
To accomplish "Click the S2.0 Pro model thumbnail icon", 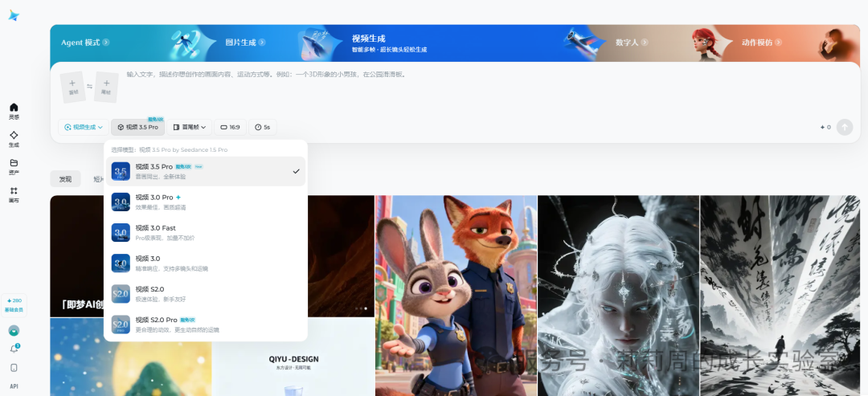I will click(121, 324).
